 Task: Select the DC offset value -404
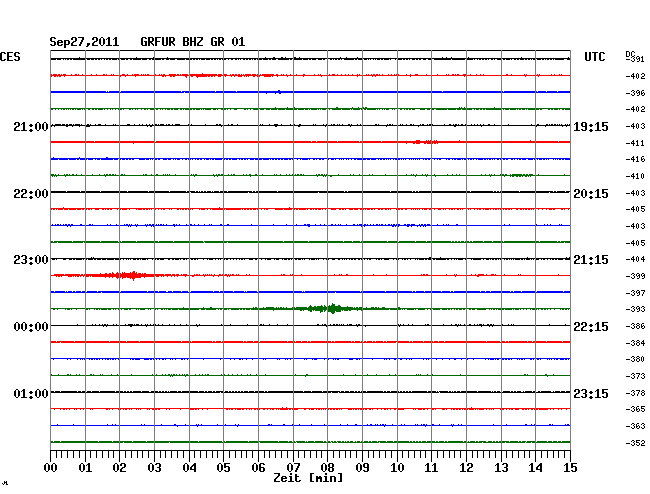pos(635,259)
